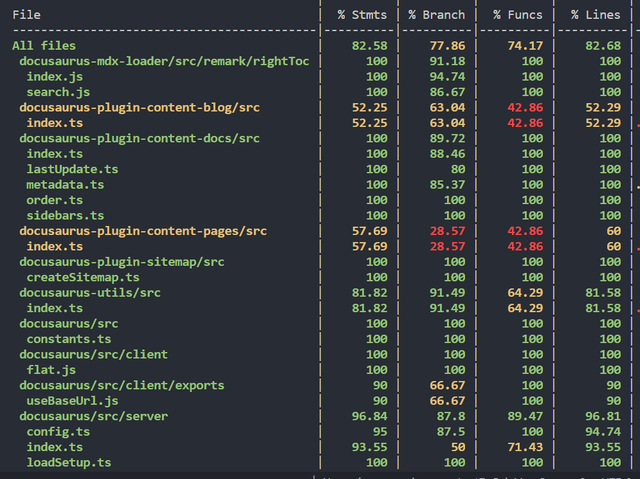Click the 96.81 lines coverage value

point(603,417)
